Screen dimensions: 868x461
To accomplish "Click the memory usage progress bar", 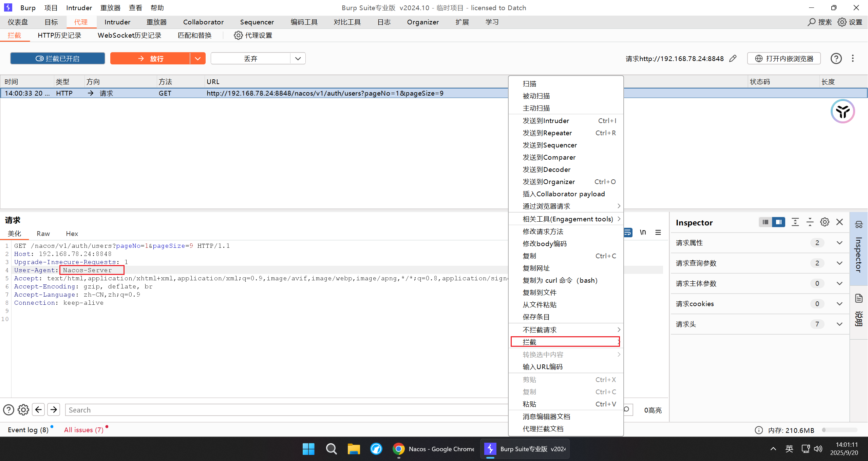I will 839,430.
